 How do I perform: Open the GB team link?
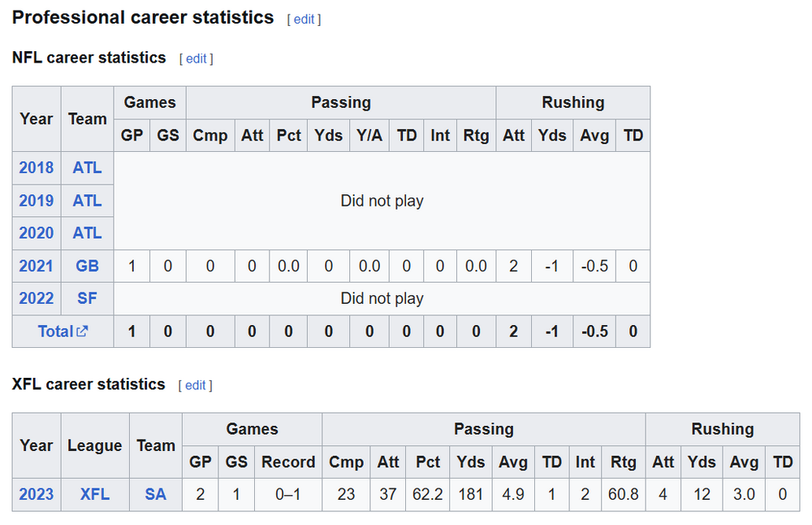(x=87, y=266)
